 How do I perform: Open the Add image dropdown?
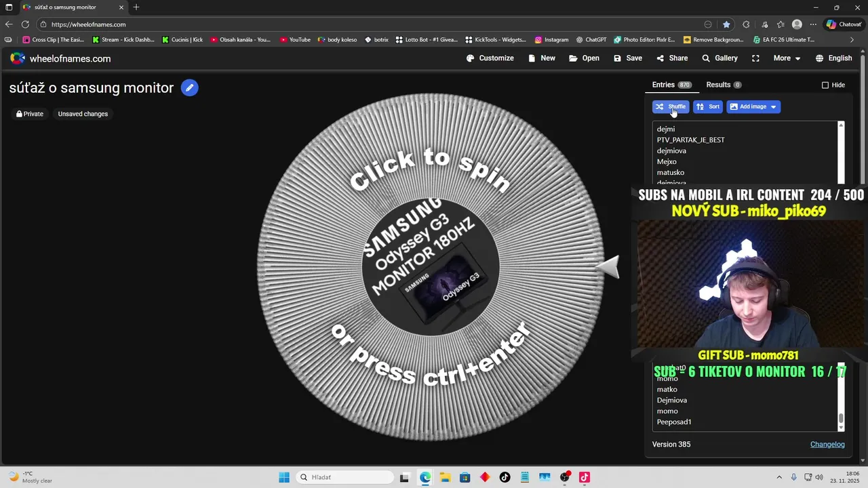click(x=753, y=106)
